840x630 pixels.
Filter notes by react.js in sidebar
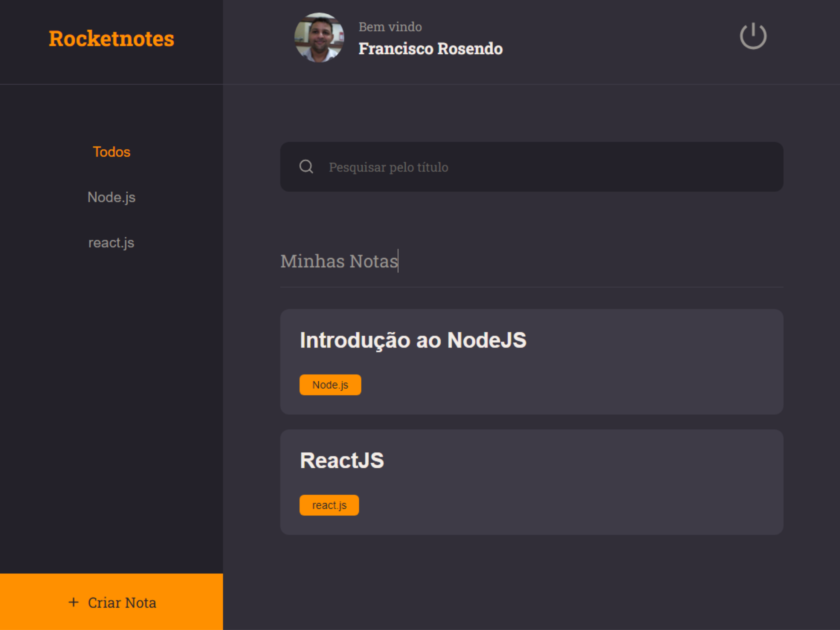(111, 243)
